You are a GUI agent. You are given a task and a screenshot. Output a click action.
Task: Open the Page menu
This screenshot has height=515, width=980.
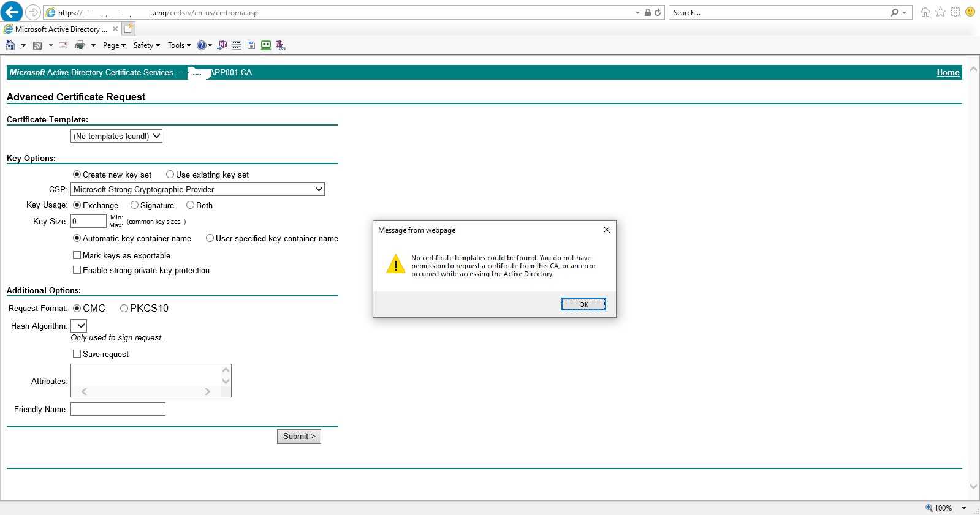pos(114,45)
